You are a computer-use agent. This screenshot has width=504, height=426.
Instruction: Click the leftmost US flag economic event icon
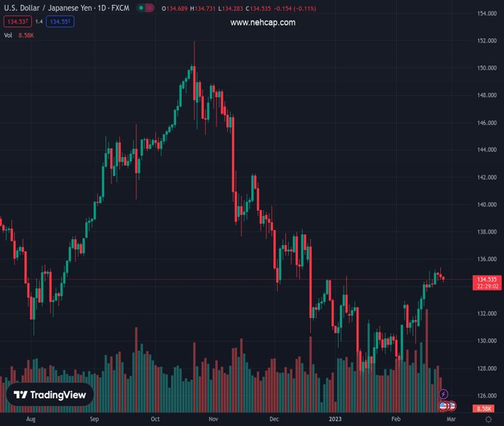tap(444, 406)
